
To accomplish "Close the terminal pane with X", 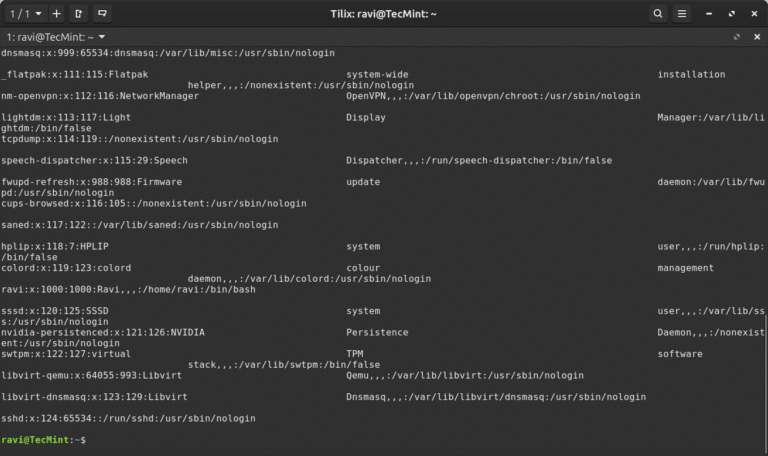I will coord(757,37).
